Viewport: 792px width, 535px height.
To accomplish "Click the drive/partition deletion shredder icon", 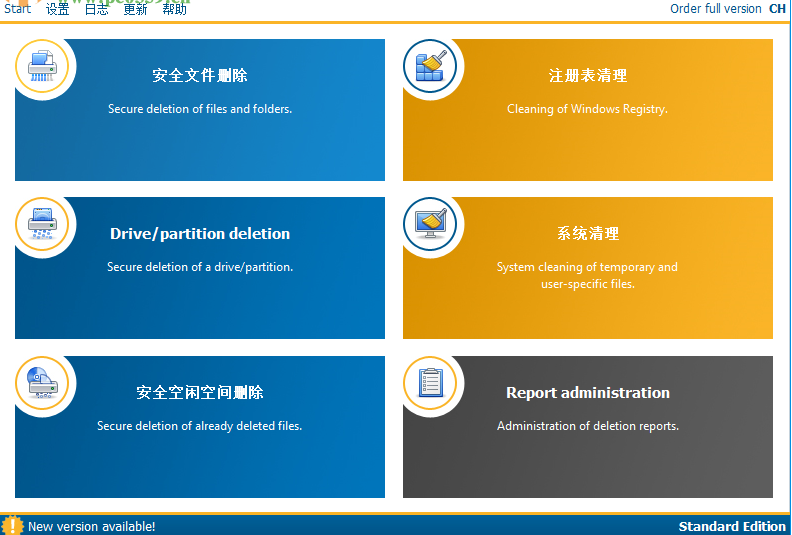I will 42,224.
